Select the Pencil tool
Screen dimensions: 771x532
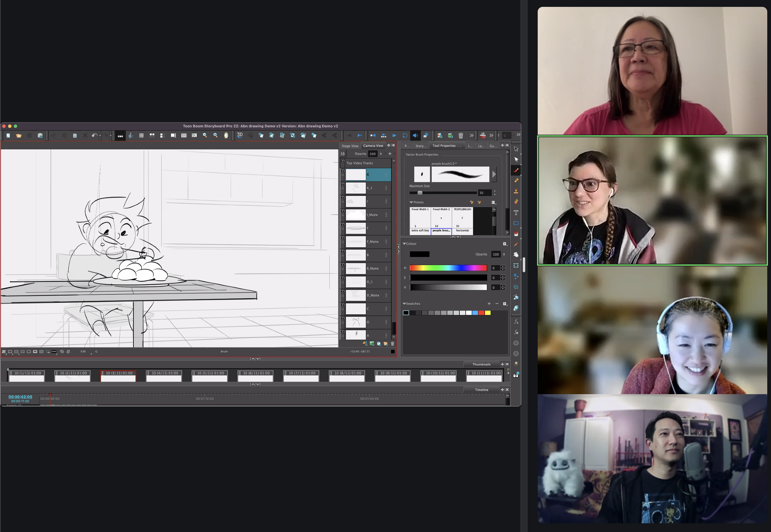pos(516,180)
